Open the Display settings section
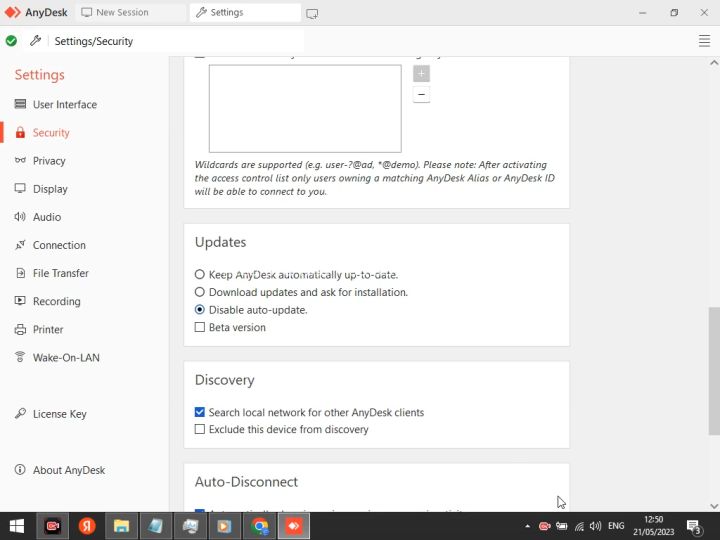Image resolution: width=720 pixels, height=540 pixels. click(x=50, y=189)
